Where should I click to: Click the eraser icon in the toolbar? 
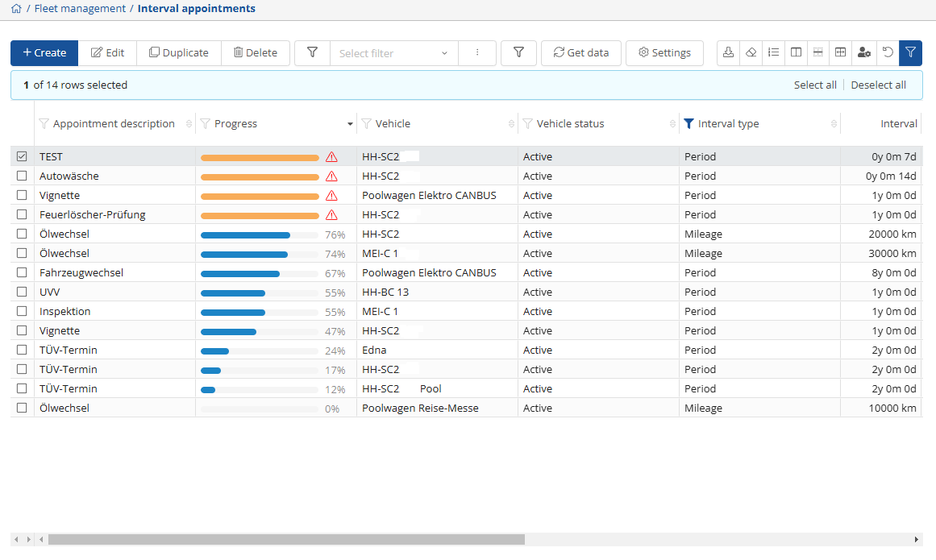(751, 52)
